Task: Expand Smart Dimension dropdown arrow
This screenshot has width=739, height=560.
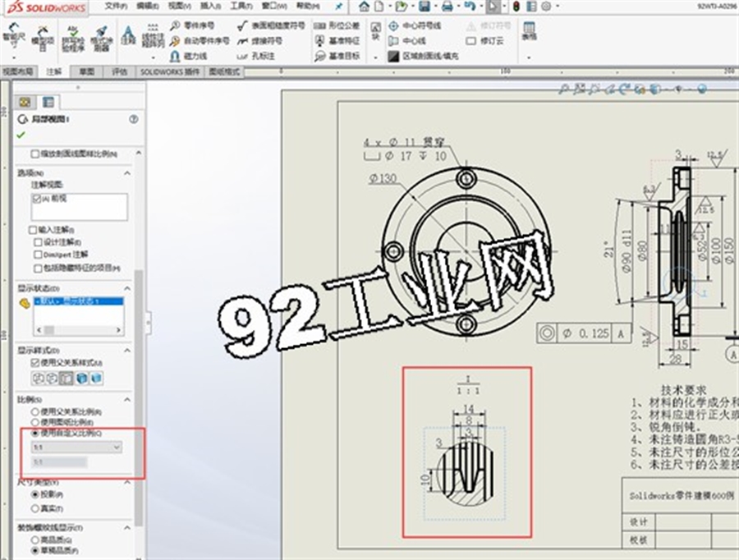Action: coord(14,57)
